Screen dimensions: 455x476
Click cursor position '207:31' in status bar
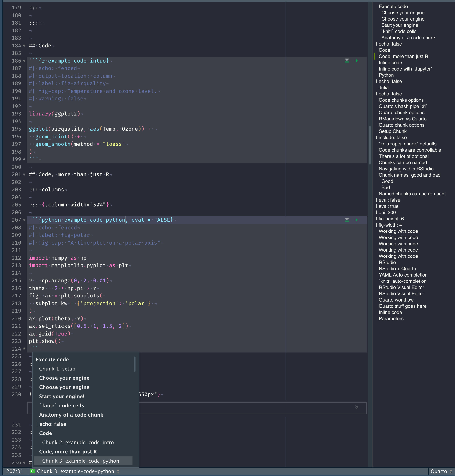(x=15, y=471)
